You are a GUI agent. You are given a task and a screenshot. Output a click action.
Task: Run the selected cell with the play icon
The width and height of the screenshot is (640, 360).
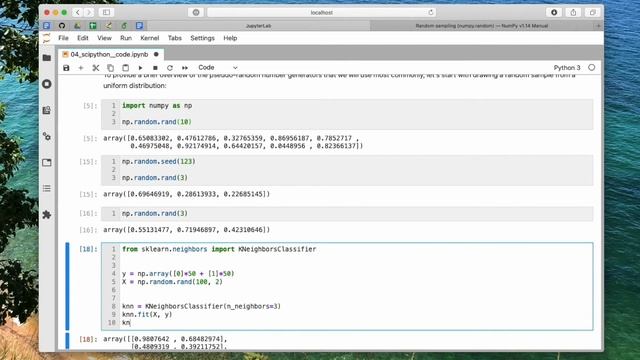tap(140, 68)
